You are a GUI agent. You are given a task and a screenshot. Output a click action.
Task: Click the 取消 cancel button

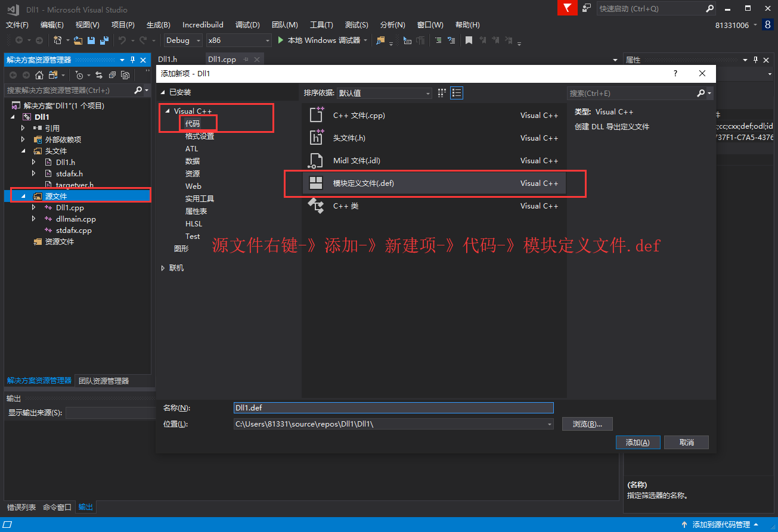tap(687, 443)
